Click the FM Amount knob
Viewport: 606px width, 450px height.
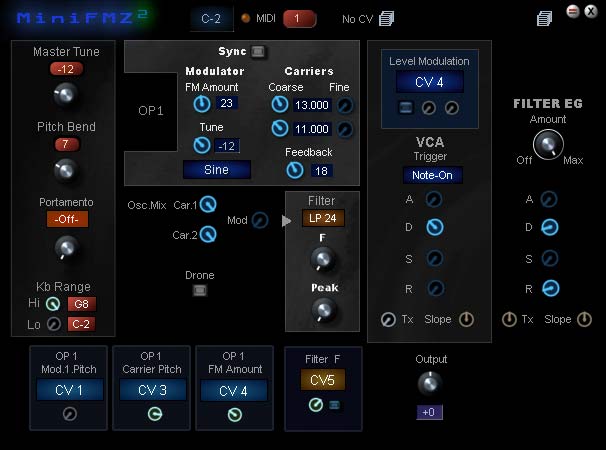click(202, 104)
